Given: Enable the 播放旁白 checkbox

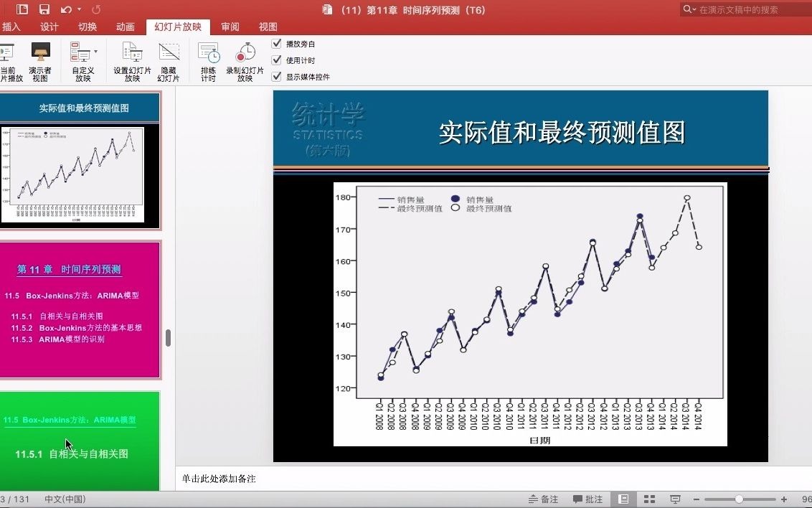Looking at the screenshot, I should tap(276, 43).
